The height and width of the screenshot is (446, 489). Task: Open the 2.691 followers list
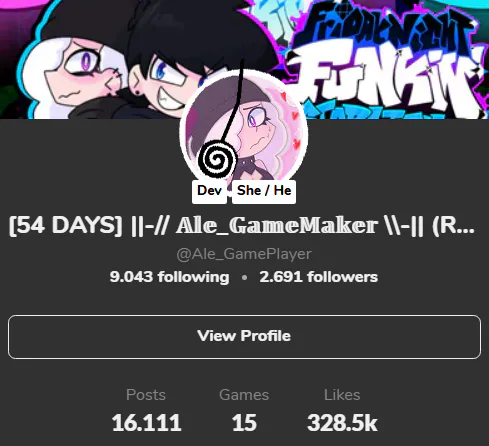(x=319, y=277)
